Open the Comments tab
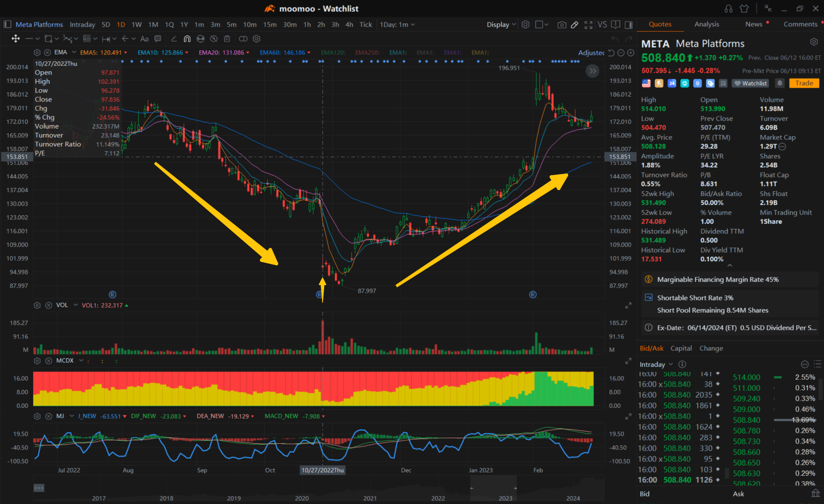The image size is (824, 504). pos(800,24)
